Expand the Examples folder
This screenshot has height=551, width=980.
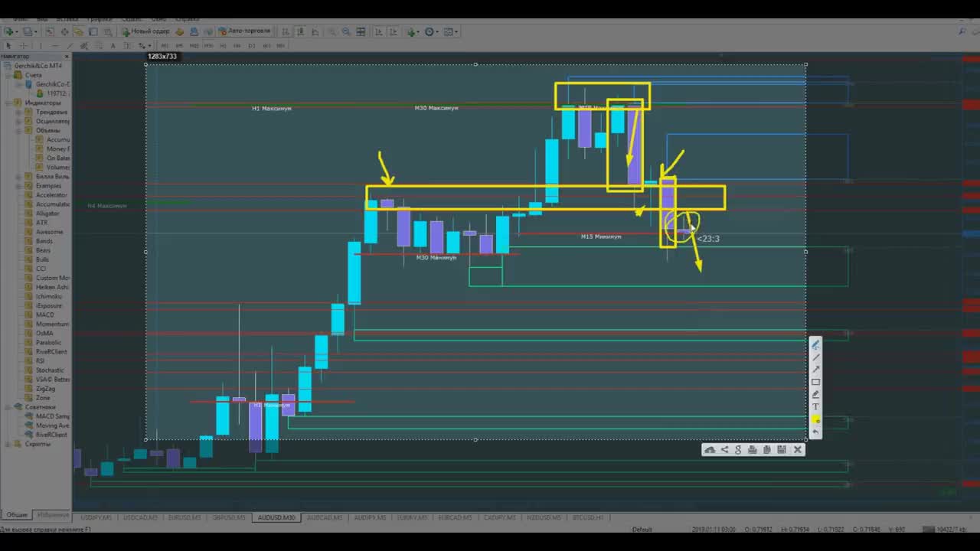point(19,186)
